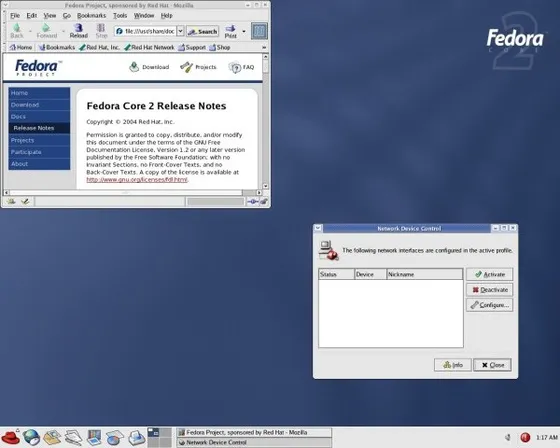Open the View menu in Mozilla
Viewport: 560px width, 448px height.
pos(50,15)
